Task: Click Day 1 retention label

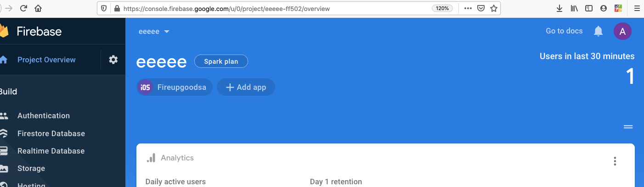Action: click(x=336, y=182)
